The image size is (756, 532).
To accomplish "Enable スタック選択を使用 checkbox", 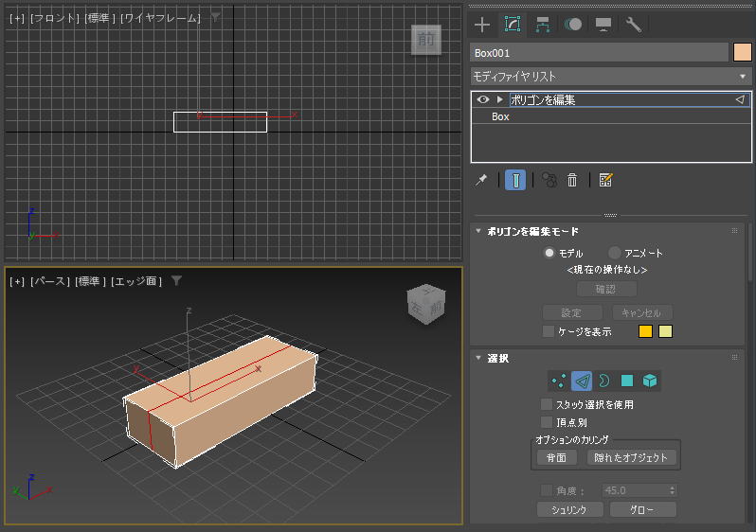I will point(547,404).
